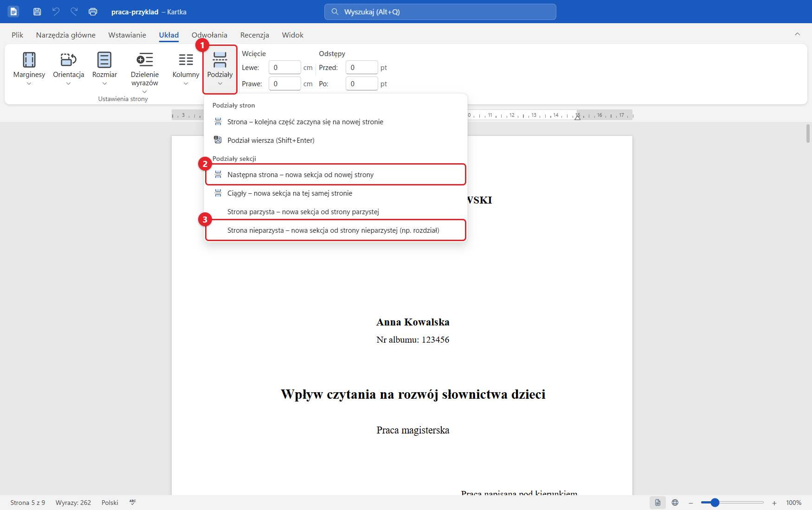Click the undo arrow icon
This screenshot has width=812, height=510.
[56, 12]
